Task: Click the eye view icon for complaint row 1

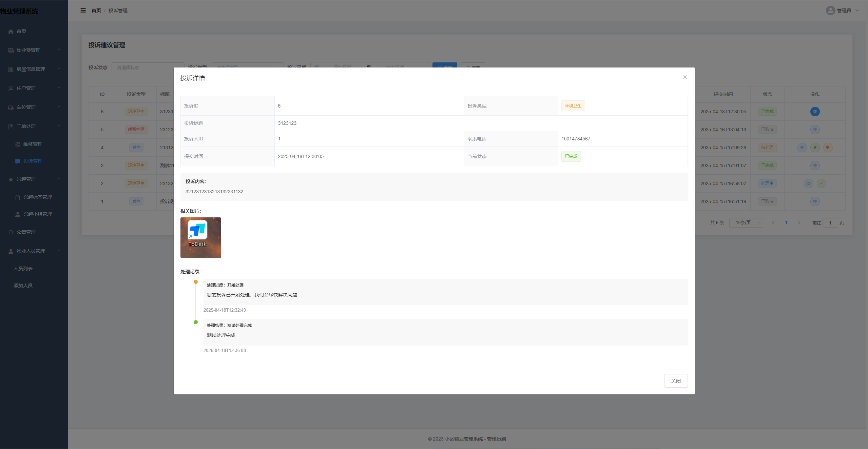Action: click(815, 201)
